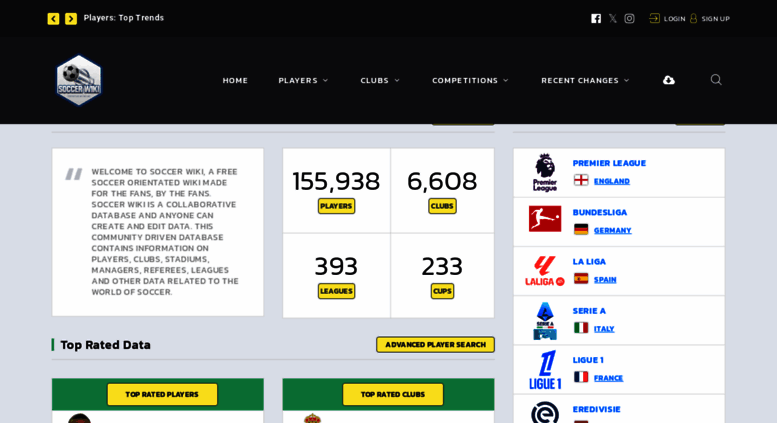Click the Italy flag icon
This screenshot has width=777, height=423.
coord(581,328)
